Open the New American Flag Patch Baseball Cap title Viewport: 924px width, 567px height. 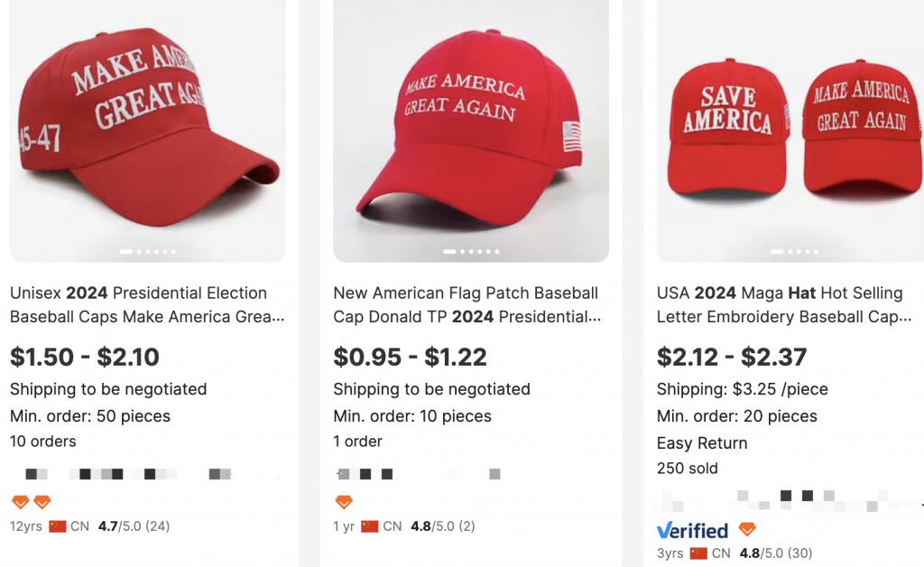click(x=467, y=305)
